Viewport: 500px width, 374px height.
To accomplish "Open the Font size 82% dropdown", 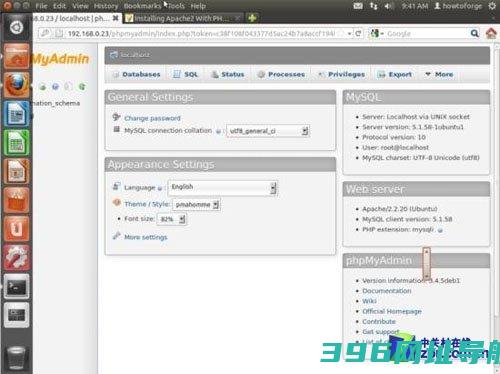I will (171, 219).
